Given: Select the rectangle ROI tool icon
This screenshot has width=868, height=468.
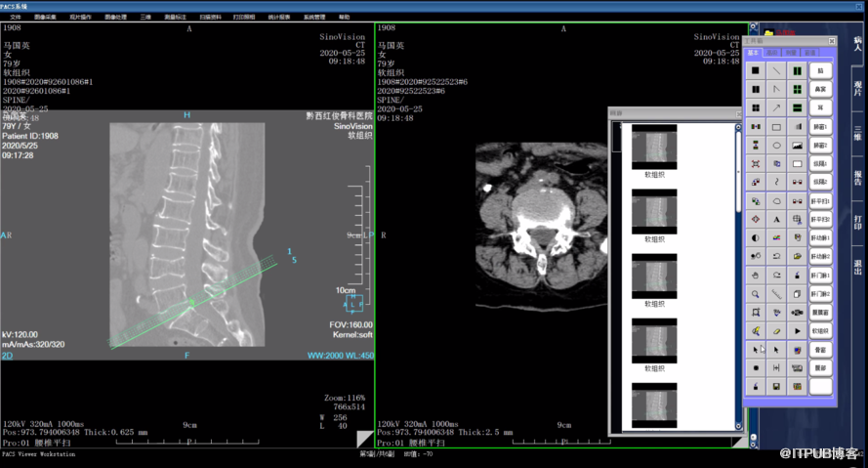Looking at the screenshot, I should point(776,127).
